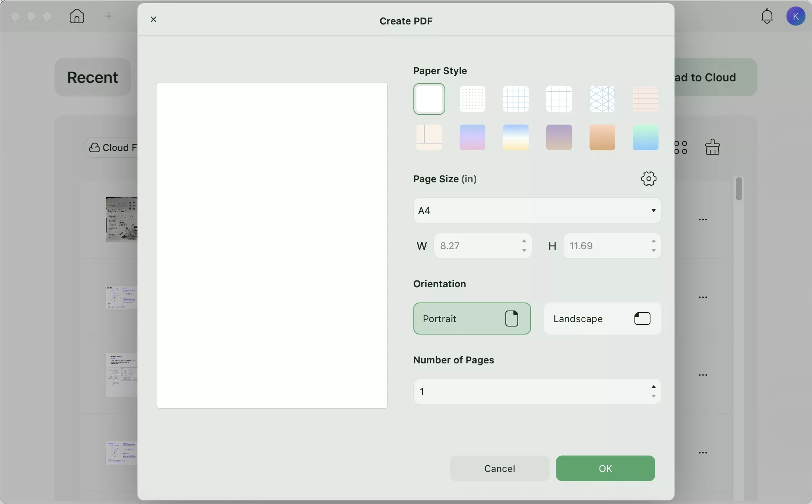Select the dotted paper style

[x=473, y=99]
